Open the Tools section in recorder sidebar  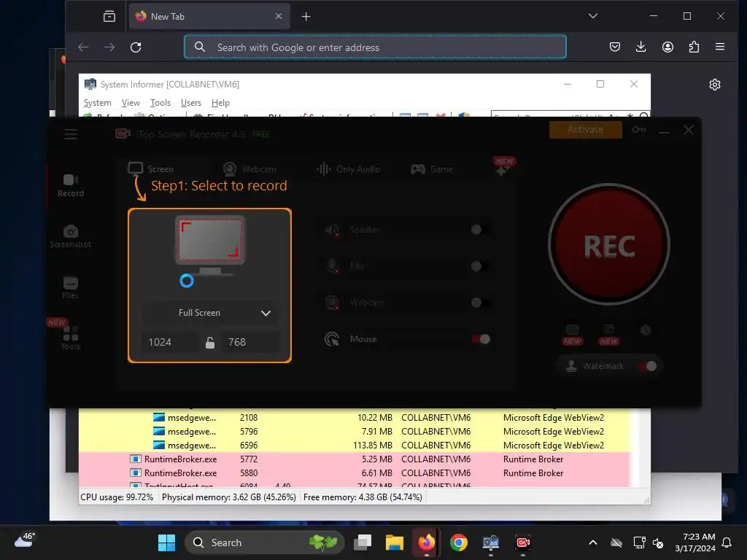pos(71,338)
